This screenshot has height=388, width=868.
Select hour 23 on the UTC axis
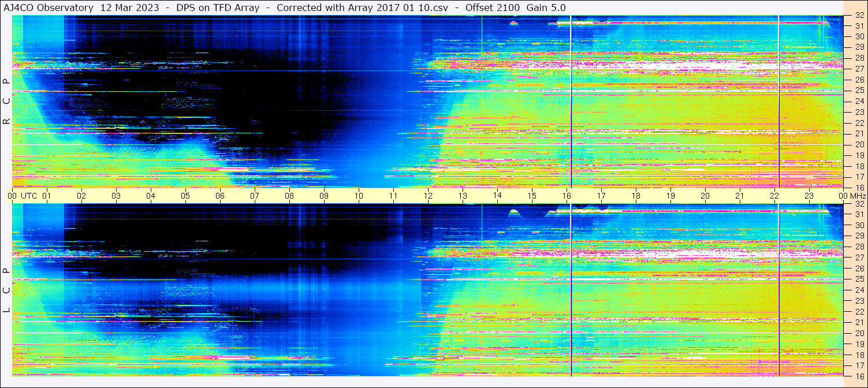click(x=809, y=196)
